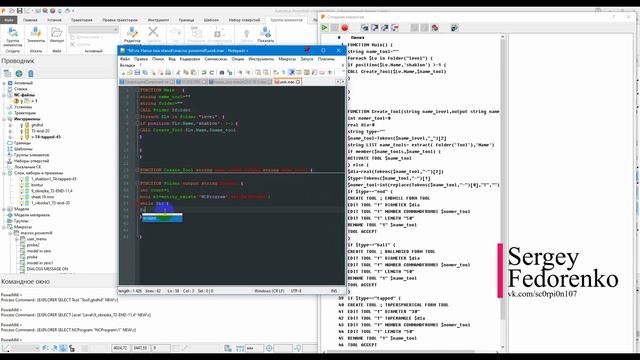Click the green Run button in macro debugger
The width and height of the screenshot is (640, 360).
(x=324, y=27)
